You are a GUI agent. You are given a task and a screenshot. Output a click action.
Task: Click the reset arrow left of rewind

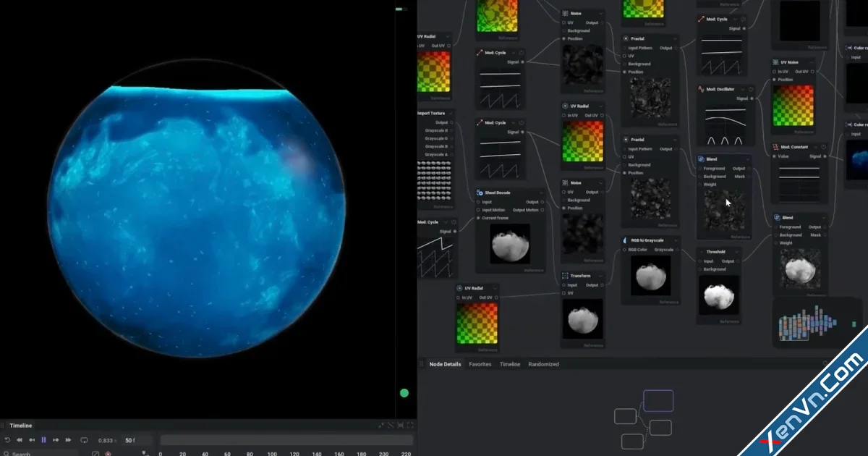7,440
